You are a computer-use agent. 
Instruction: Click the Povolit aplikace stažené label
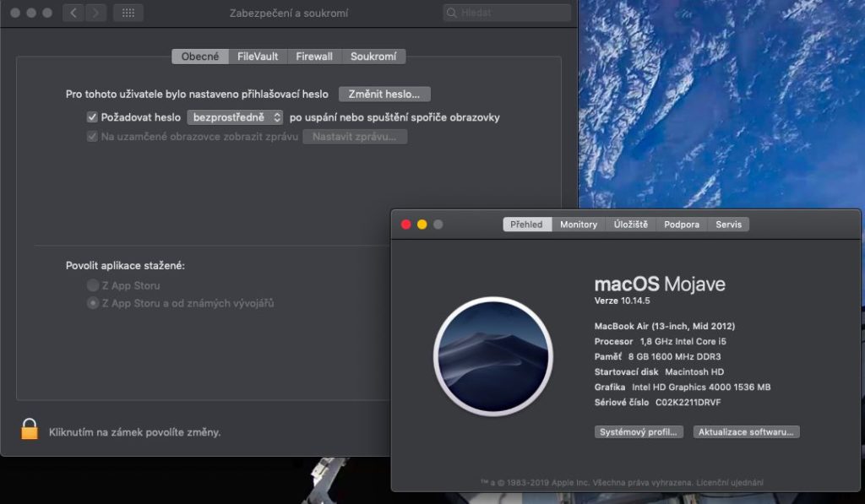point(125,265)
